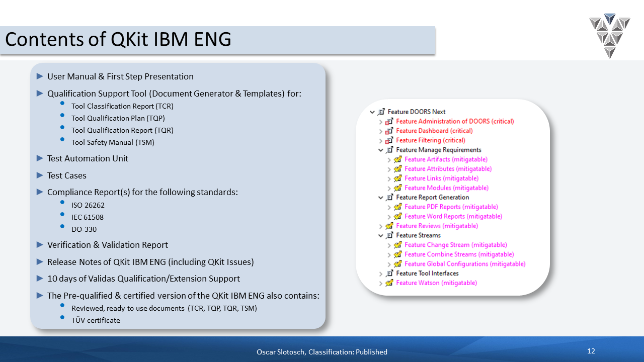The image size is (644, 362).
Task: Click the Feature DOORS Next node icon
Action: click(381, 112)
